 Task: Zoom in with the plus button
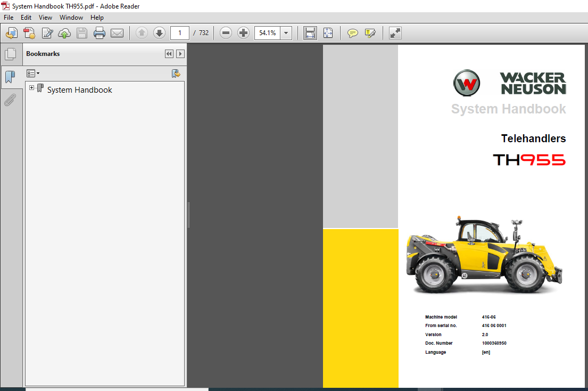[243, 33]
